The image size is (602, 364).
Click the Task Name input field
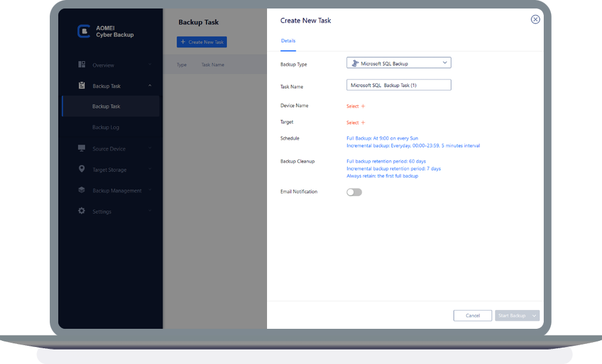[x=399, y=86]
